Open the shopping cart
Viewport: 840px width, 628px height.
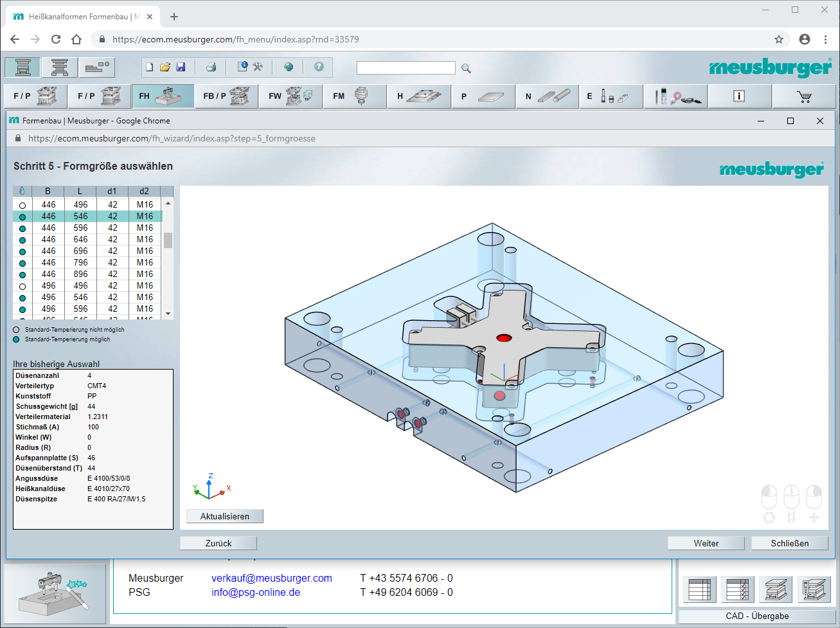tap(804, 96)
